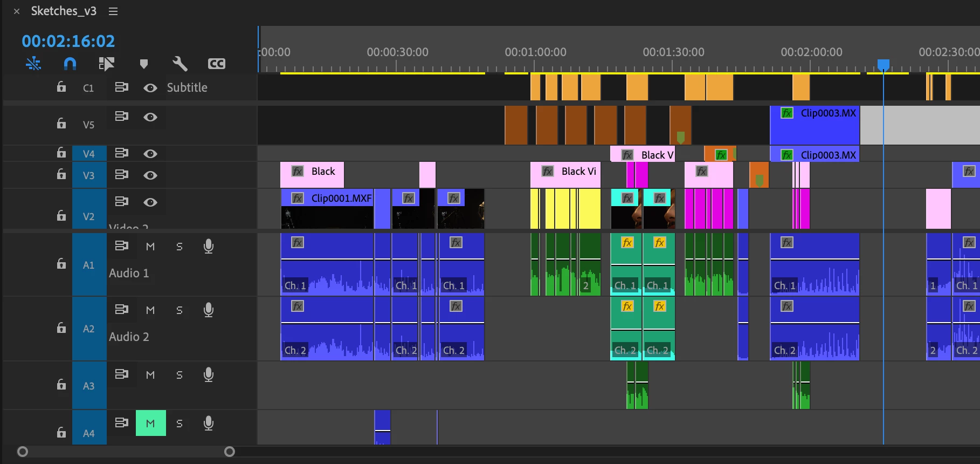Target track V4 header
The height and width of the screenshot is (464, 980).
coord(89,154)
